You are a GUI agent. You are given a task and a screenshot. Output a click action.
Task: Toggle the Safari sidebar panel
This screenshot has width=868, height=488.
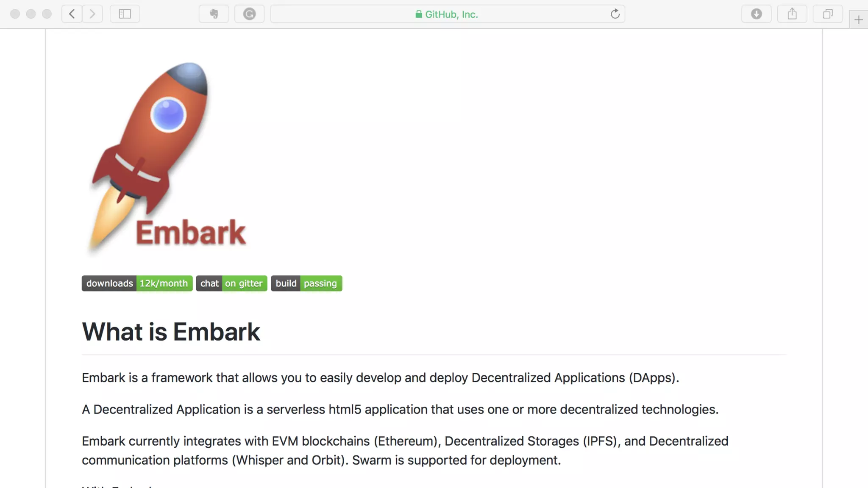tap(125, 14)
